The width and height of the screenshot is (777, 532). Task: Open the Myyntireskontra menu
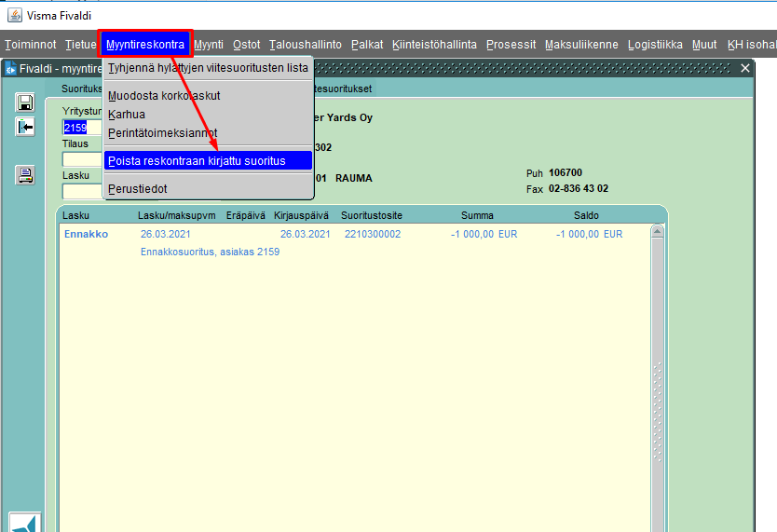(x=145, y=45)
